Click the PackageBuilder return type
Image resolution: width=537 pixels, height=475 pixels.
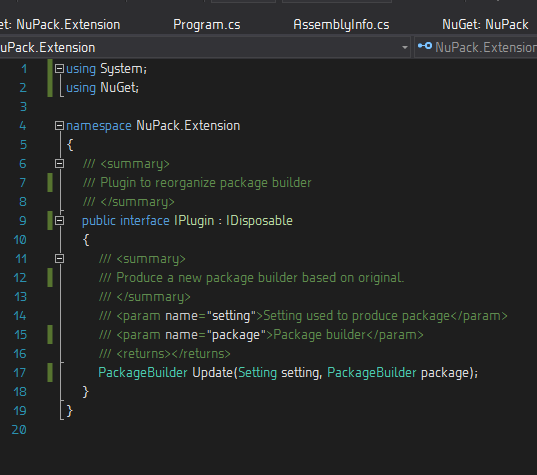pyautogui.click(x=142, y=373)
